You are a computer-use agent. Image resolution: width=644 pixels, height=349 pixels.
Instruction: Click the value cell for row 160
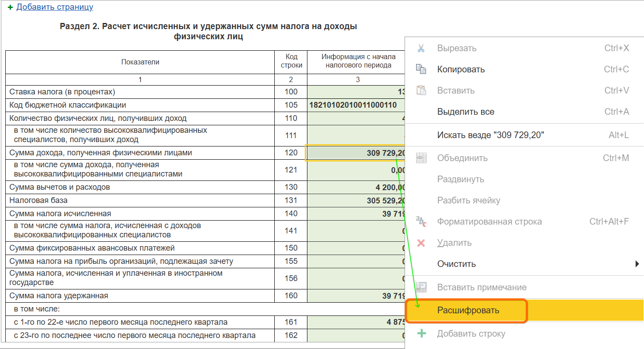pos(356,296)
